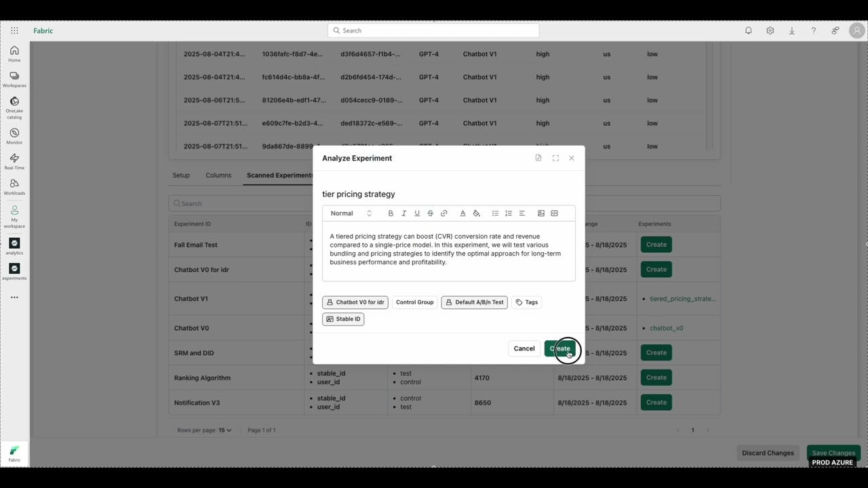Open the chatbot_v0 experiment link
This screenshot has width=868, height=488.
tap(667, 328)
